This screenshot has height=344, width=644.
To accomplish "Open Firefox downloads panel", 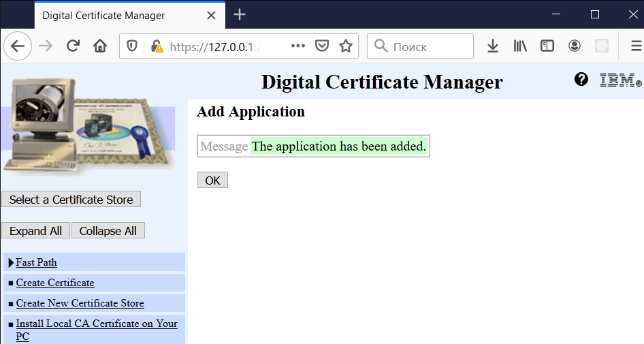I will [x=493, y=46].
